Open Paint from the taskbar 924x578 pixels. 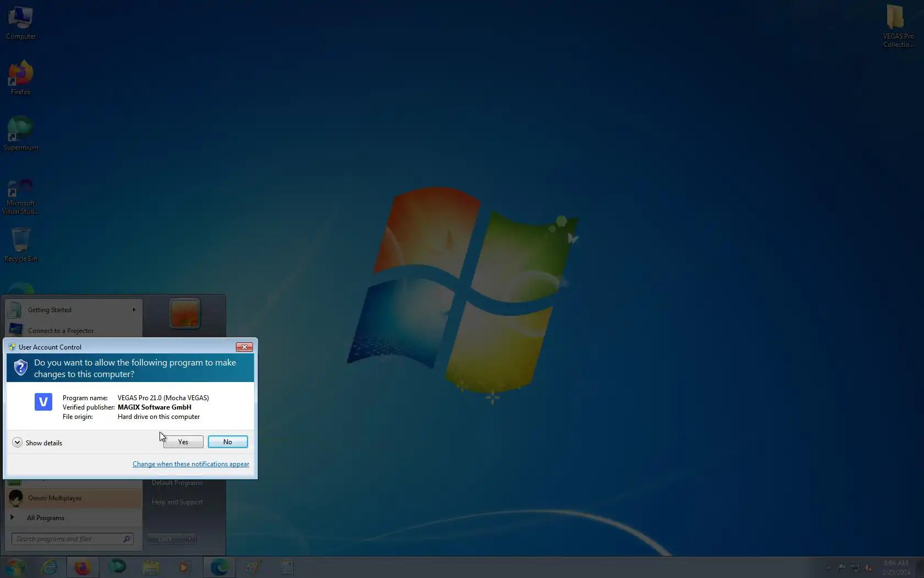click(x=253, y=567)
